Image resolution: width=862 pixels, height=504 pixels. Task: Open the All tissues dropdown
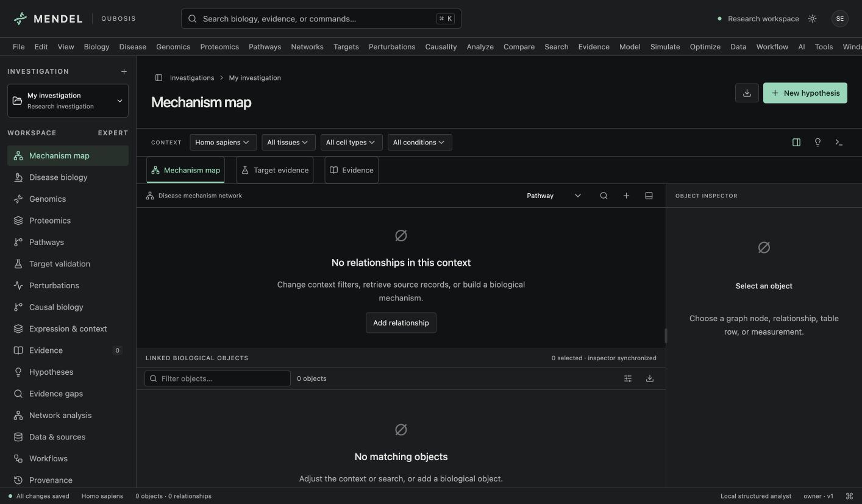click(288, 143)
